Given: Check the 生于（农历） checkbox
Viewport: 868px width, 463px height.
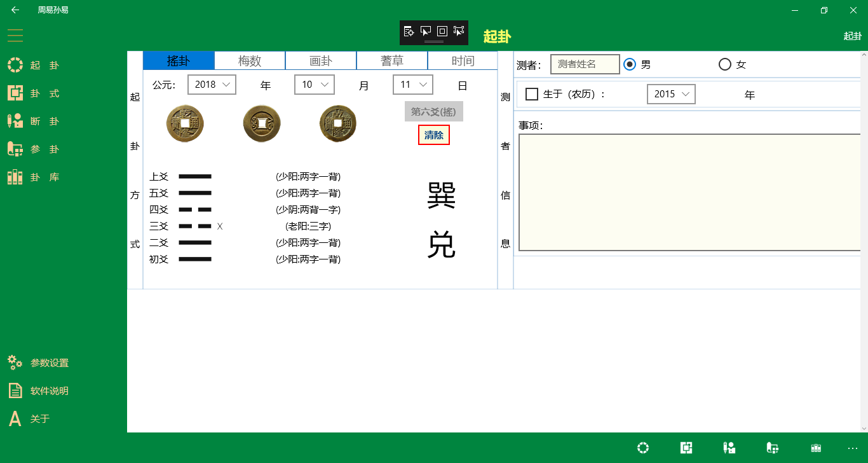Looking at the screenshot, I should point(532,94).
